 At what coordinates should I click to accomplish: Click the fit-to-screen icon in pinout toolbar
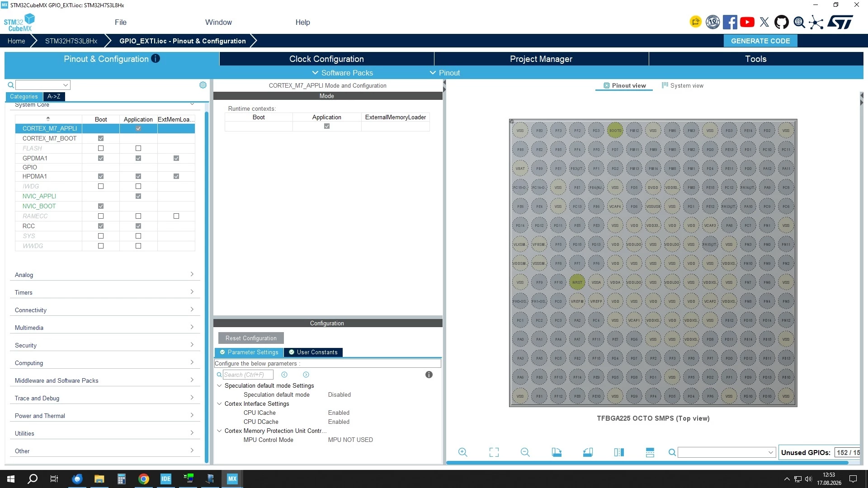(x=494, y=452)
